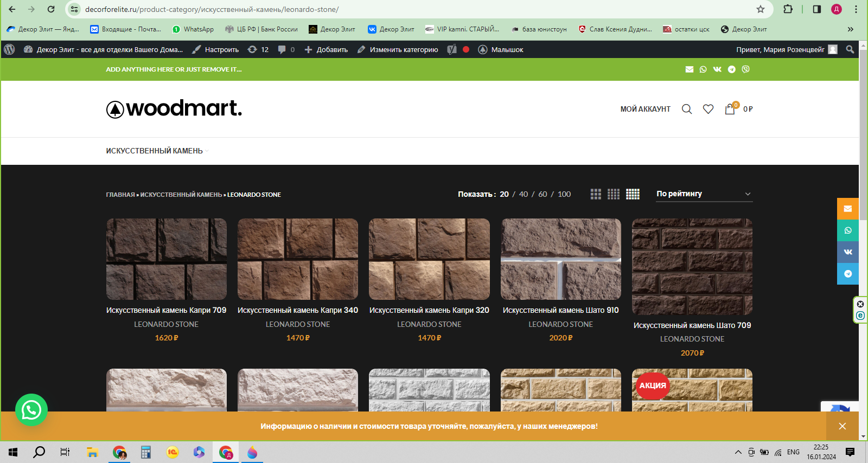Click the woodmart logo
This screenshot has width=868, height=463.
coord(174,109)
